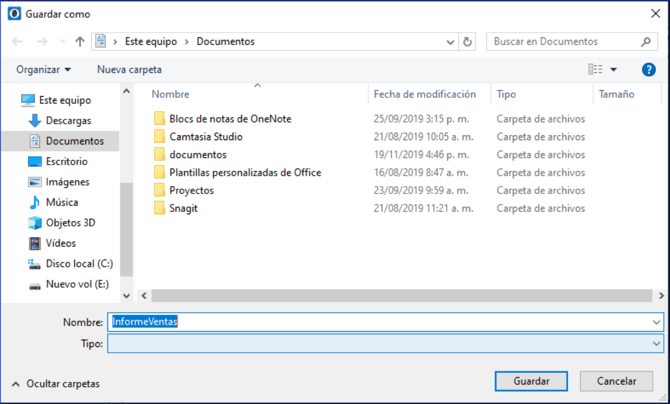Open the Organizar dropdown menu
Image resolution: width=670 pixels, height=404 pixels.
coord(44,70)
